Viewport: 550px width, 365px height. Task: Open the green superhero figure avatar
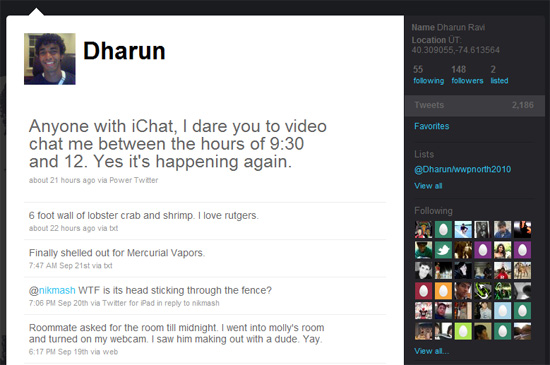[x=503, y=291]
